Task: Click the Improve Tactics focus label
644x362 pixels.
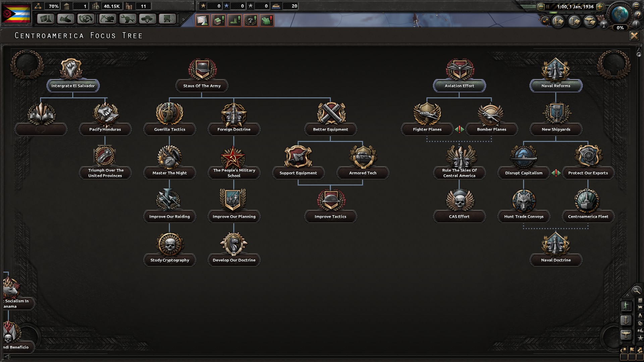Action: pyautogui.click(x=330, y=217)
